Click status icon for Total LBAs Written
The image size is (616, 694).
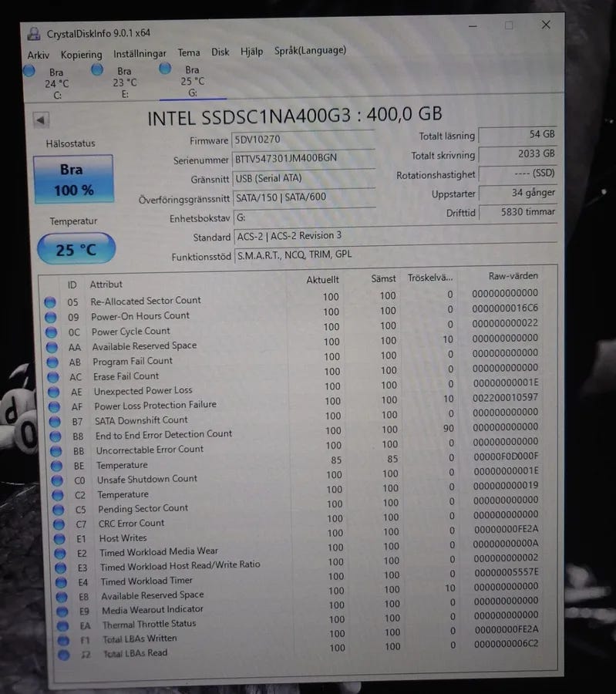pyautogui.click(x=63, y=640)
